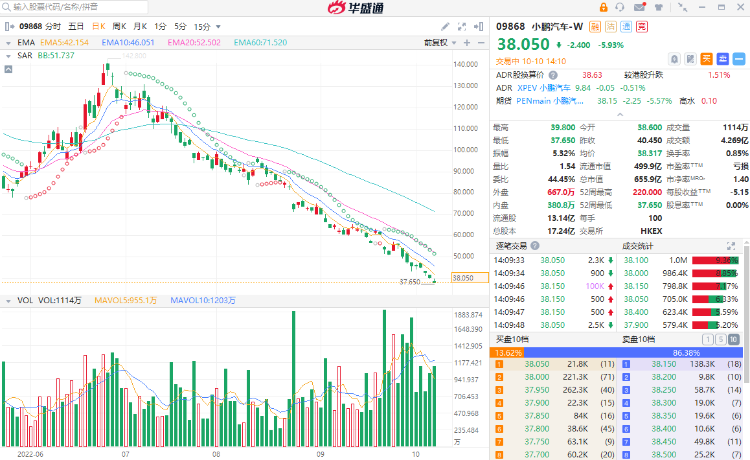
Task: Click the left sidebar expand icon
Action: [9, 27]
